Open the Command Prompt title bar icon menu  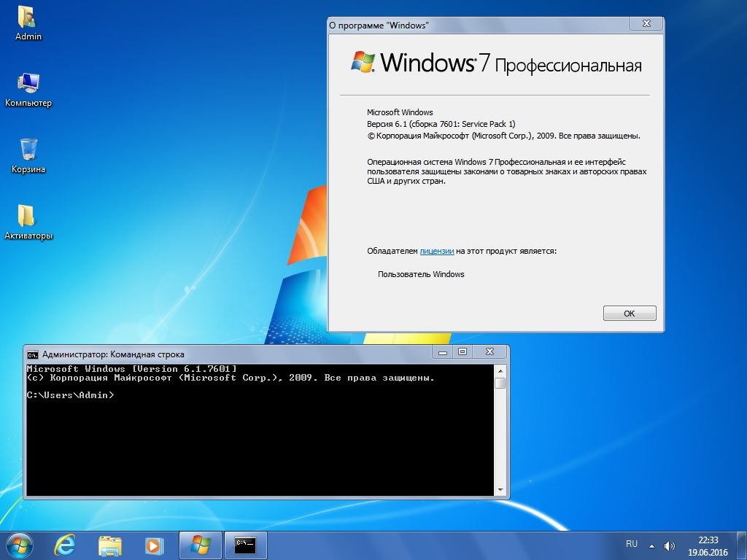pos(32,354)
